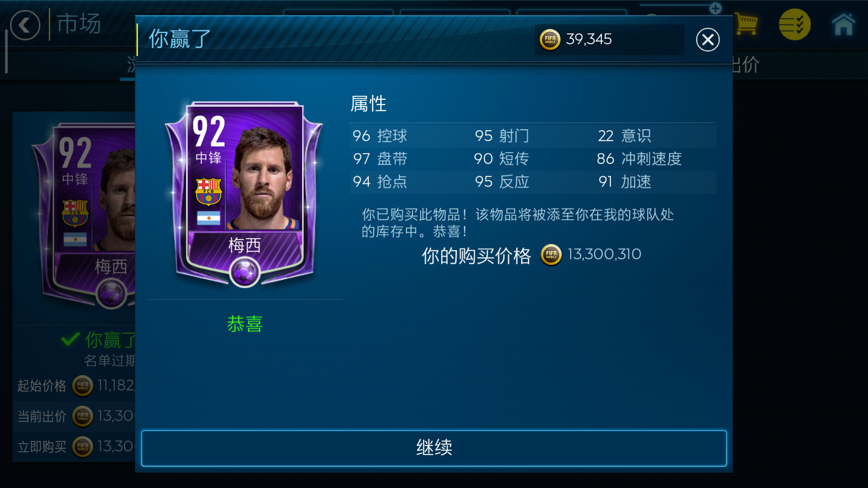Go back using the arrow icon
This screenshot has width=868, height=488.
coord(25,25)
